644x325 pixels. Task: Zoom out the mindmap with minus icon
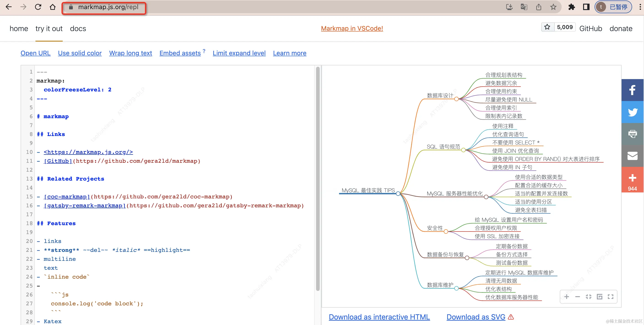[577, 296]
